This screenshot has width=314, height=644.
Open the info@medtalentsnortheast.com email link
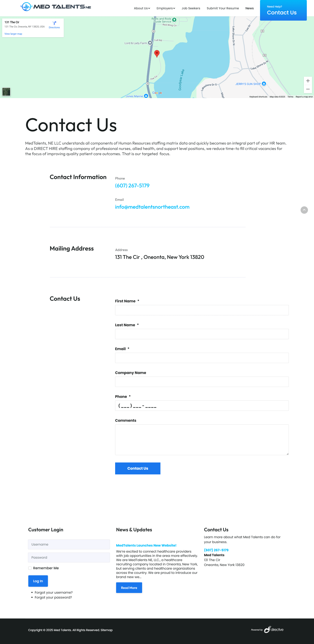(x=152, y=207)
